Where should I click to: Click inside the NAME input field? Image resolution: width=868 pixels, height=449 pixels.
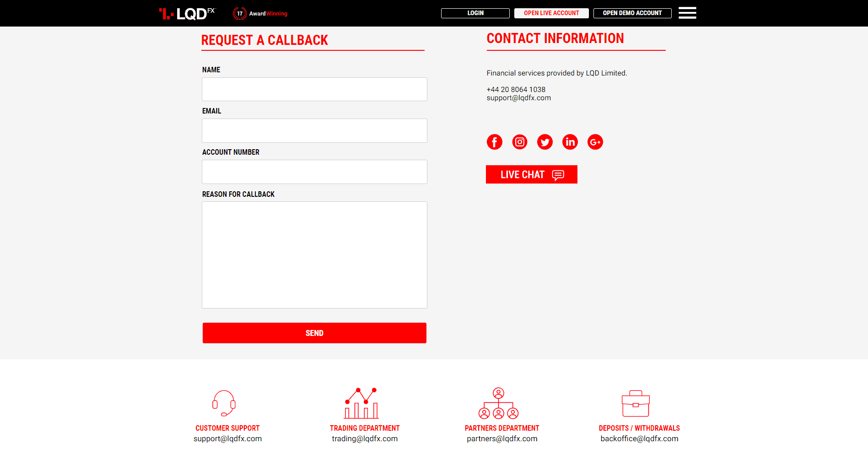pyautogui.click(x=314, y=89)
